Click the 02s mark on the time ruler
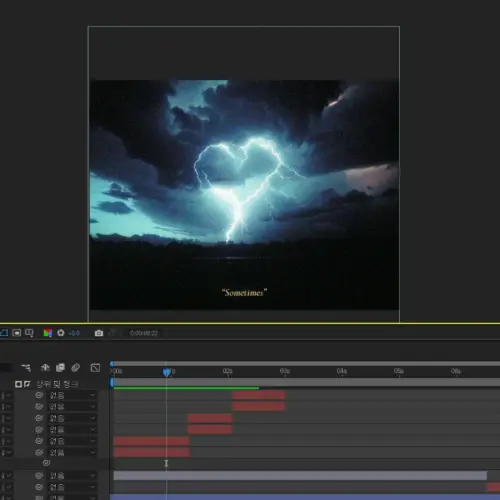The width and height of the screenshot is (500, 500). pyautogui.click(x=228, y=371)
